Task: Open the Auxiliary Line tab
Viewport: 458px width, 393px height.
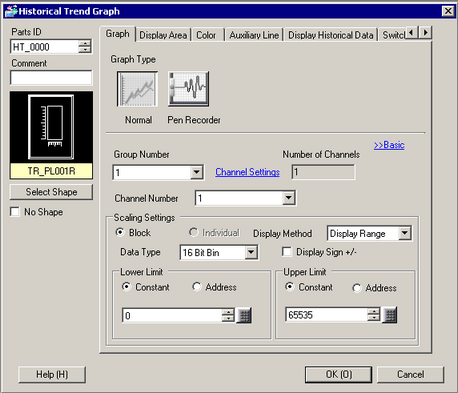Action: pyautogui.click(x=254, y=35)
